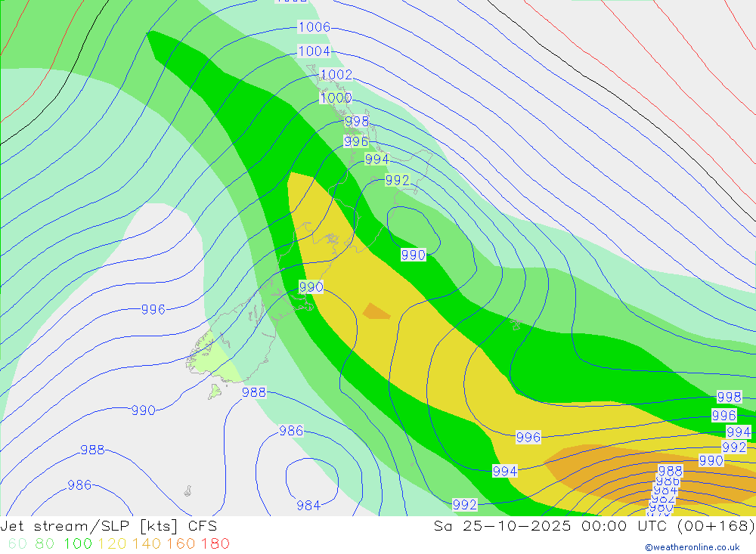Select the yellow 120 kts legend value

[x=112, y=544]
